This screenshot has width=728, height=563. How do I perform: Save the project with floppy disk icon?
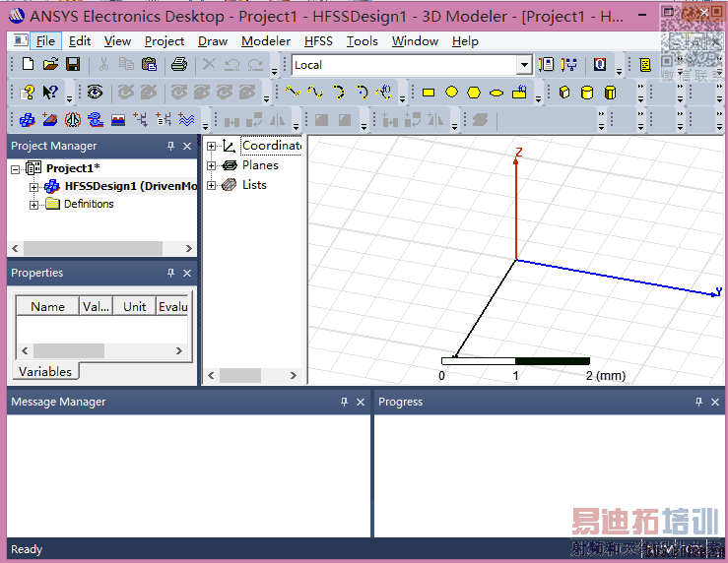click(73, 64)
